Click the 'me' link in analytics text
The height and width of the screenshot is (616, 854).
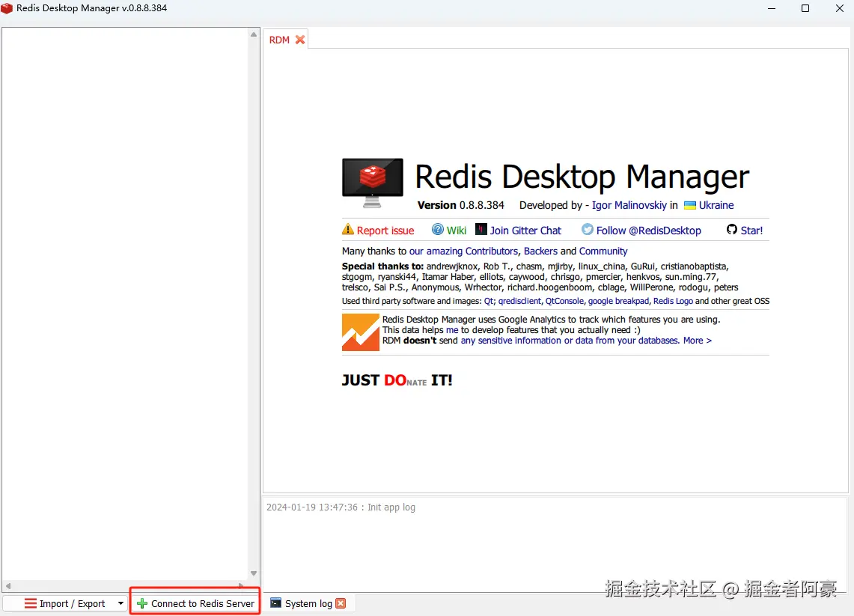click(x=452, y=330)
